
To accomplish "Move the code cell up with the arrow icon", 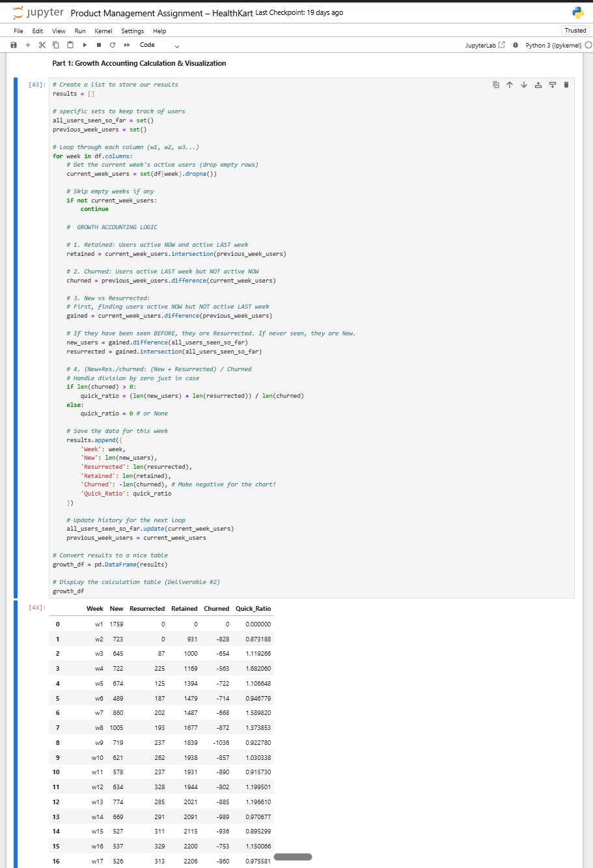I will pyautogui.click(x=510, y=85).
